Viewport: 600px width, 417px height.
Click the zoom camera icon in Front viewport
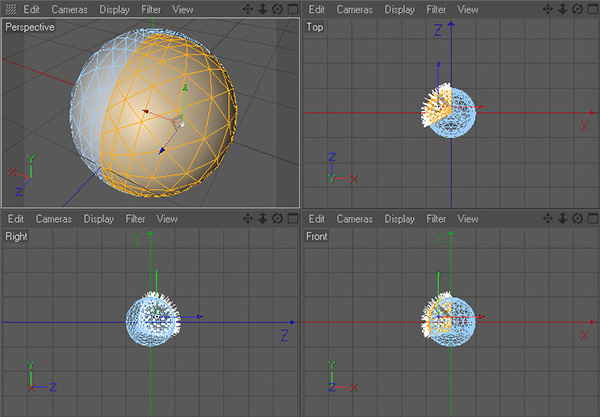click(x=563, y=218)
